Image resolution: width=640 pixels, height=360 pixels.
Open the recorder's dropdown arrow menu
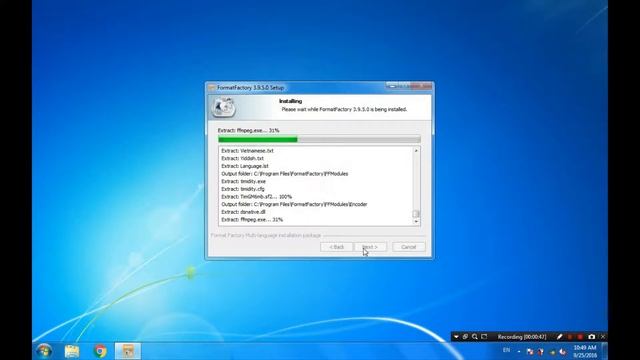[456, 337]
